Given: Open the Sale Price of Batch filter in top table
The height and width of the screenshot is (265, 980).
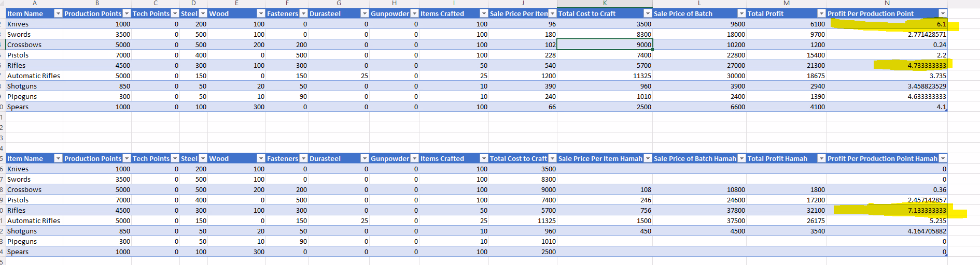Looking at the screenshot, I should tap(741, 13).
